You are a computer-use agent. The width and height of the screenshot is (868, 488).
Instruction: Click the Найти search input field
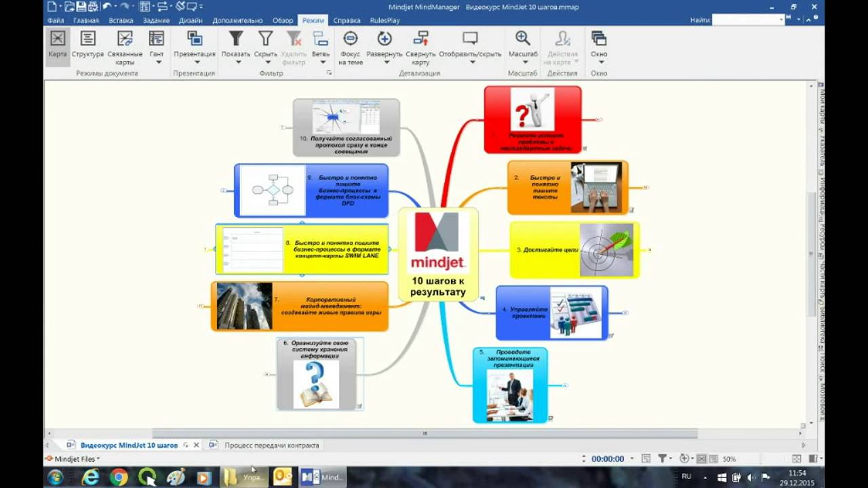coord(746,20)
